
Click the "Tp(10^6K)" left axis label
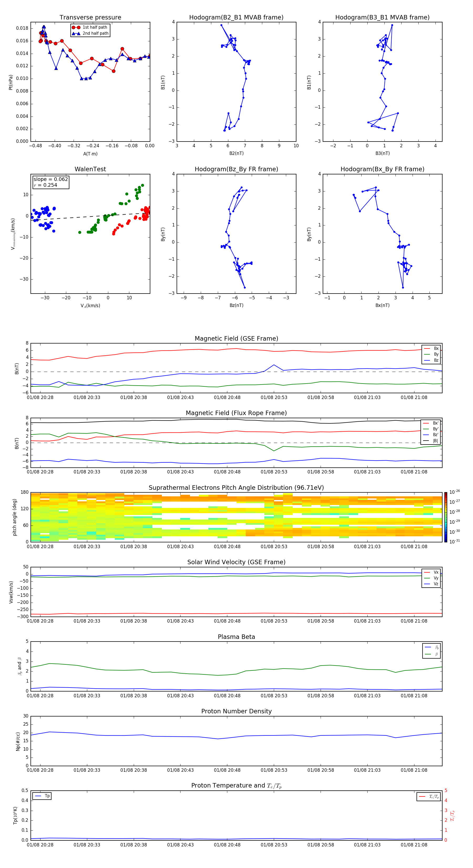[16, 815]
